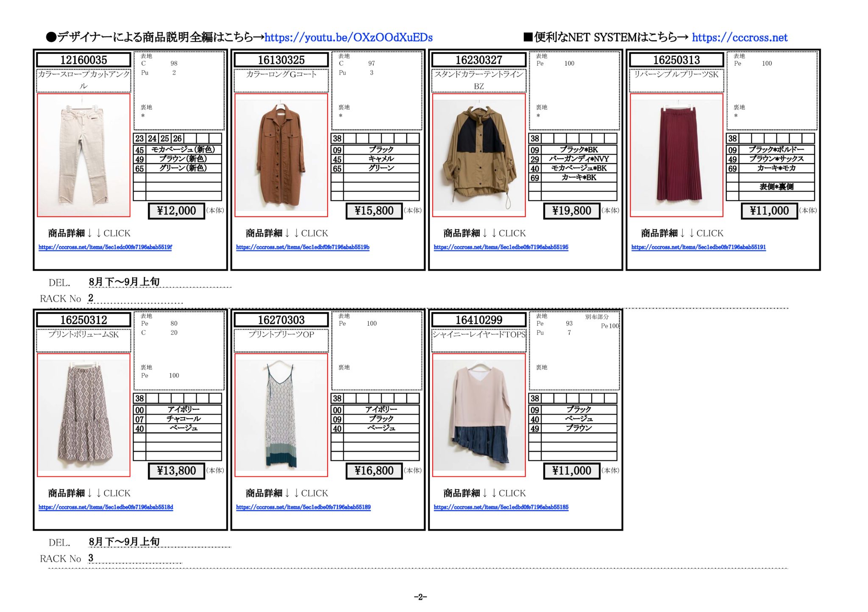The image size is (868, 612).
Task: Open the YouTube designer video link
Action: click(x=348, y=38)
